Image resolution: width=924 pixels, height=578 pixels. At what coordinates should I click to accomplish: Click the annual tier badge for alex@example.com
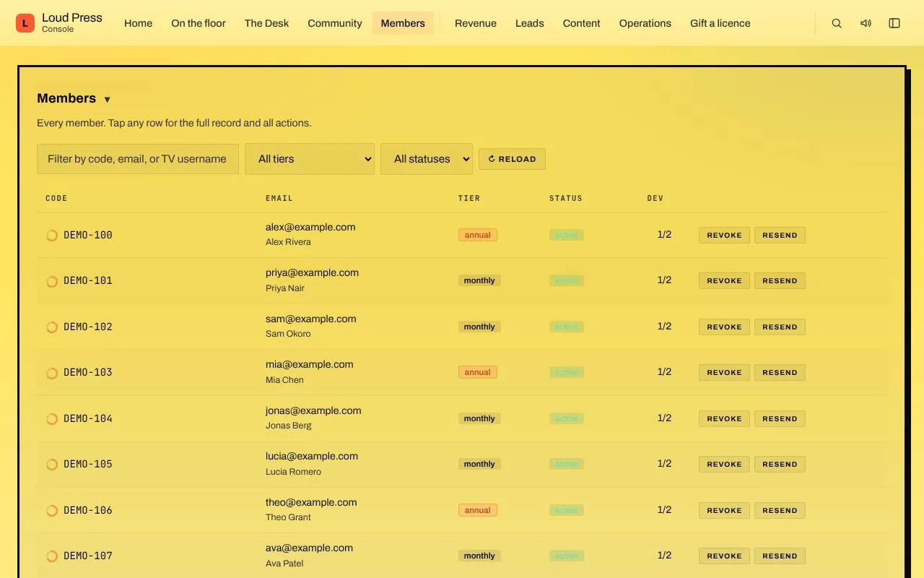click(x=477, y=235)
